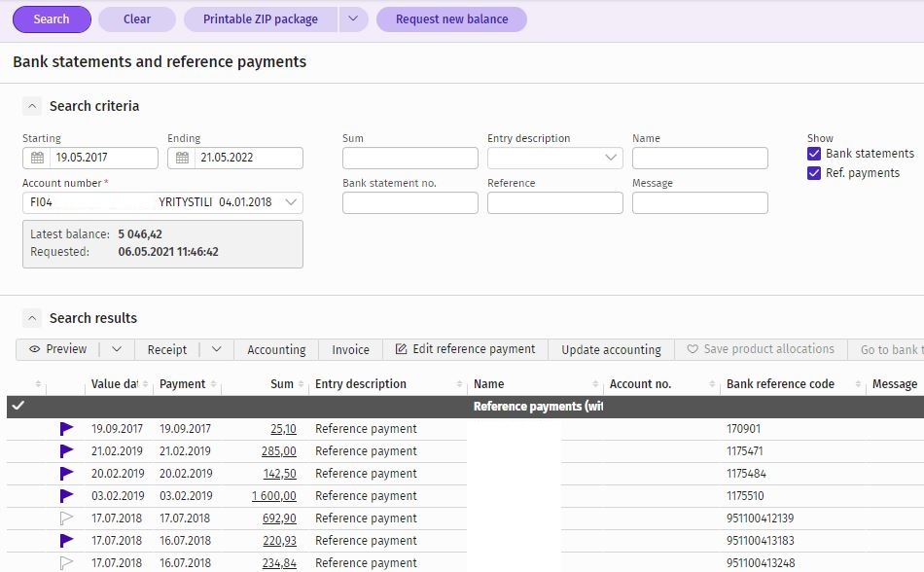Uncheck the Bank statements checkbox
This screenshot has height=572, width=924.
[814, 154]
